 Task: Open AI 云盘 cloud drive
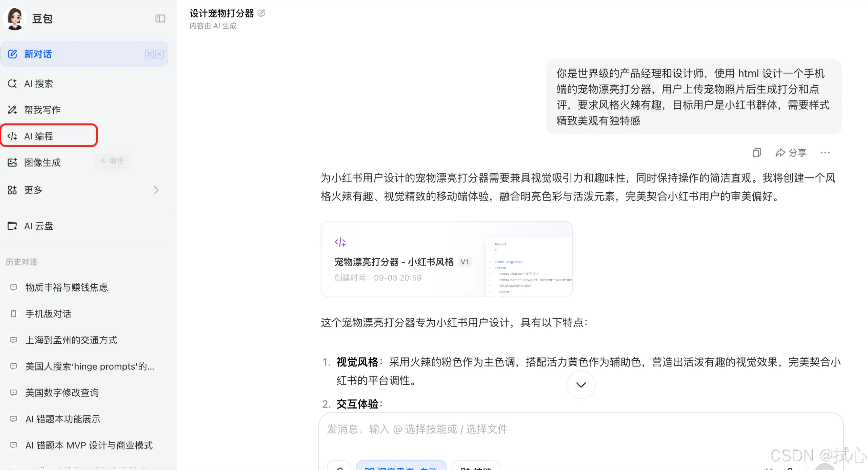(x=38, y=226)
